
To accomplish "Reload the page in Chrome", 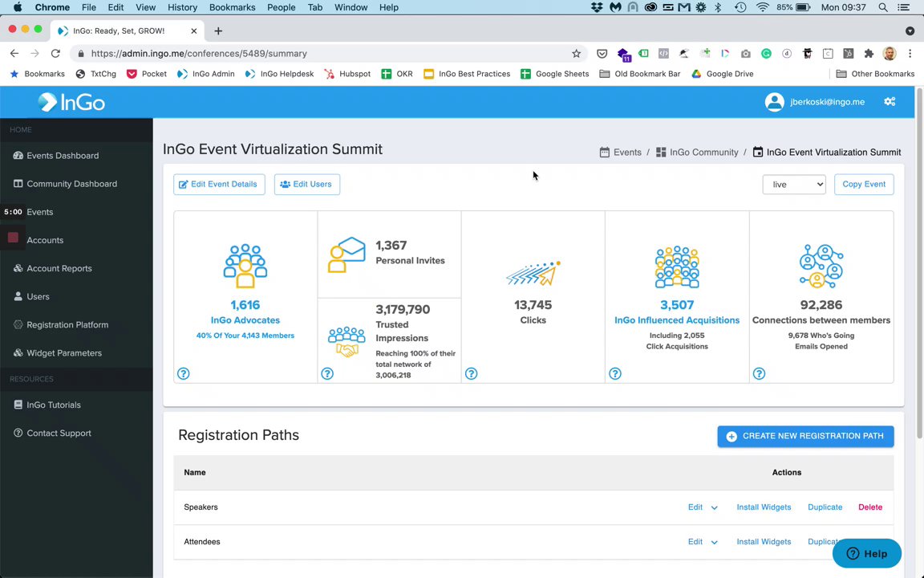I will click(x=55, y=54).
